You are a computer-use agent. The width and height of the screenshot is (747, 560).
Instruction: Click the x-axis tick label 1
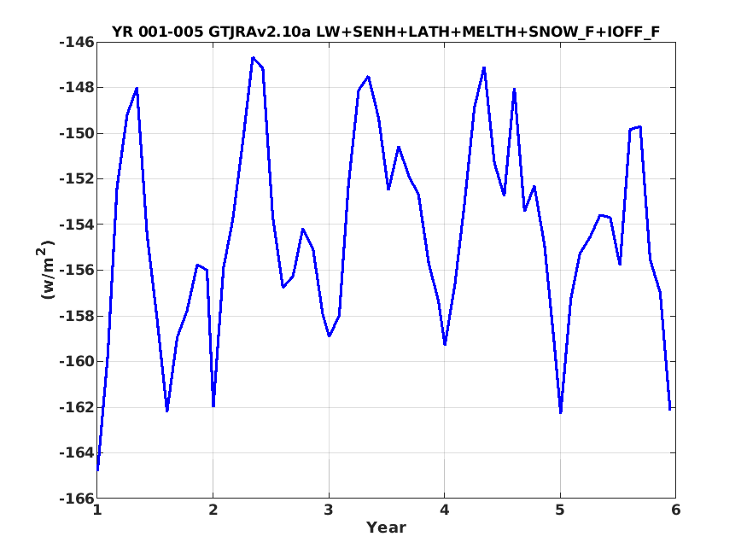97,510
